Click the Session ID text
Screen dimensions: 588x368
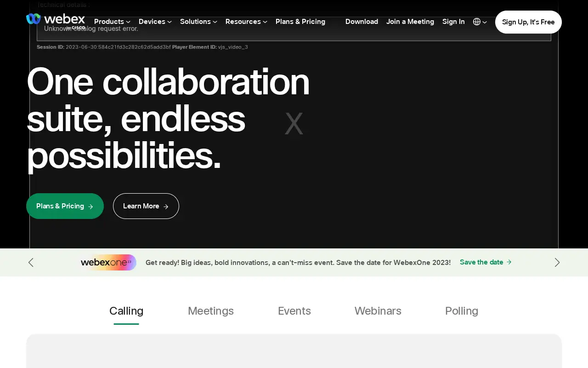click(103, 47)
